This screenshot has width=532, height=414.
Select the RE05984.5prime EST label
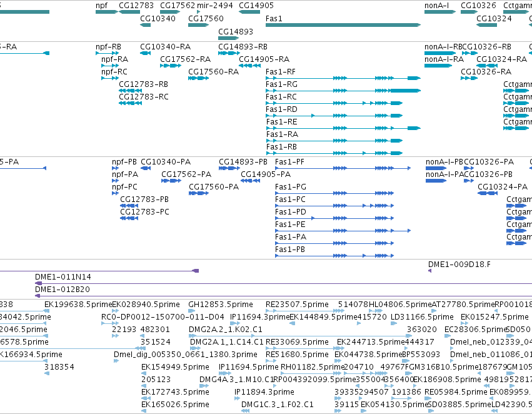[x=456, y=392]
